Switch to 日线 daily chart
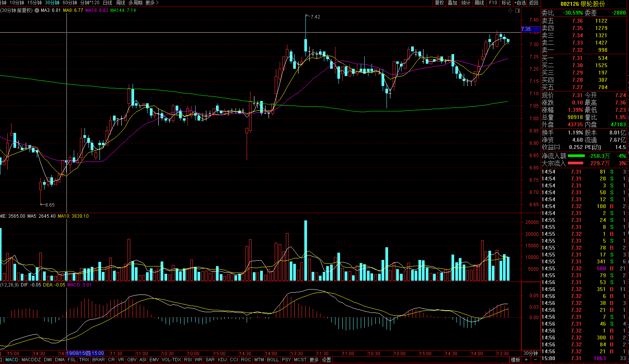The width and height of the screenshot is (629, 364). coord(108,3)
